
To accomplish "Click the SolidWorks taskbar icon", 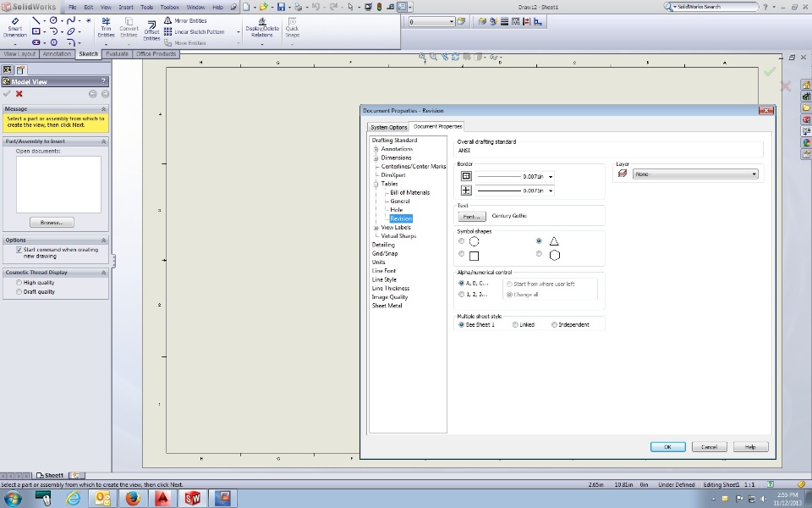I will pos(193,498).
